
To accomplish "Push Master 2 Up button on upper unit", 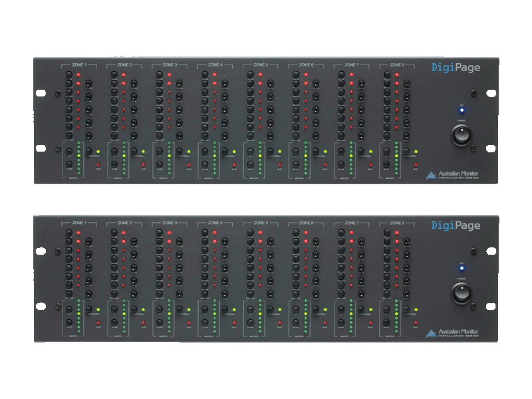I will (114, 152).
